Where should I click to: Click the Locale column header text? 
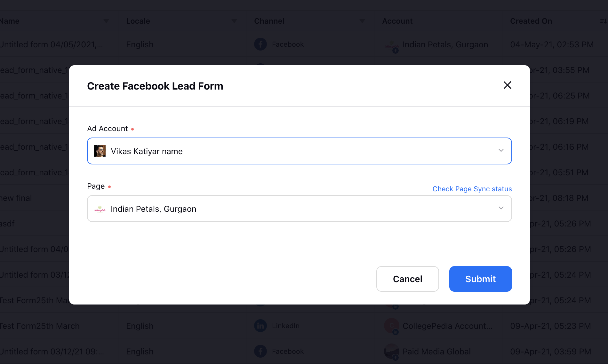click(138, 21)
